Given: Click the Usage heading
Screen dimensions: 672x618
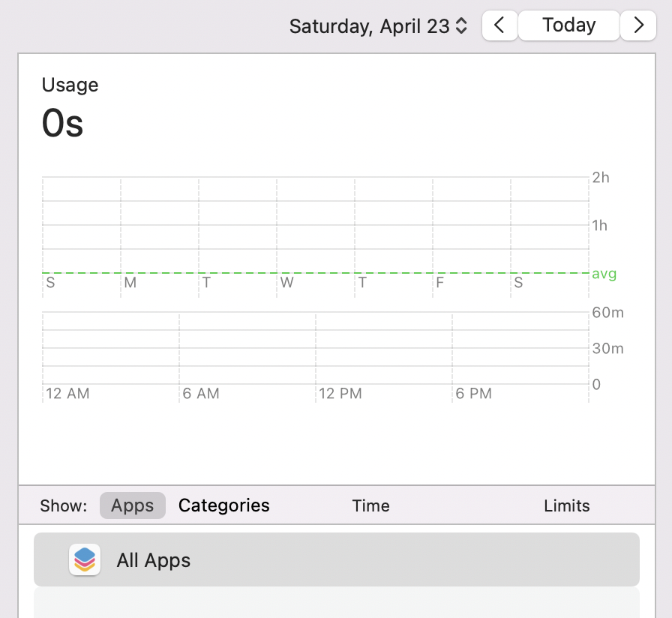Looking at the screenshot, I should [x=70, y=85].
